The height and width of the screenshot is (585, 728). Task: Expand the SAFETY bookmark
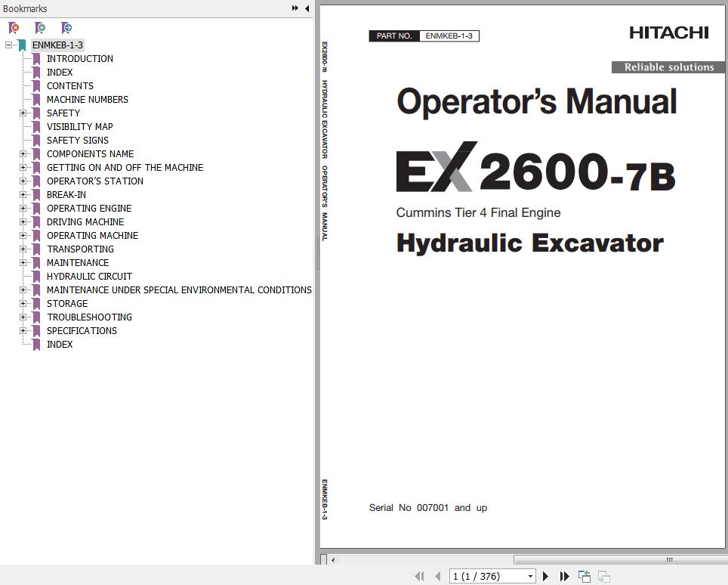23,113
